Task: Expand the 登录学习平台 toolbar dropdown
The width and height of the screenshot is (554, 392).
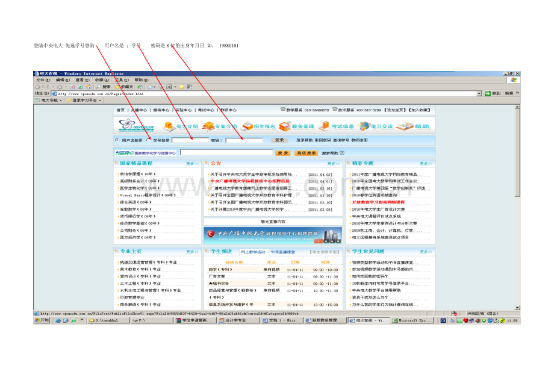Action: (100, 101)
